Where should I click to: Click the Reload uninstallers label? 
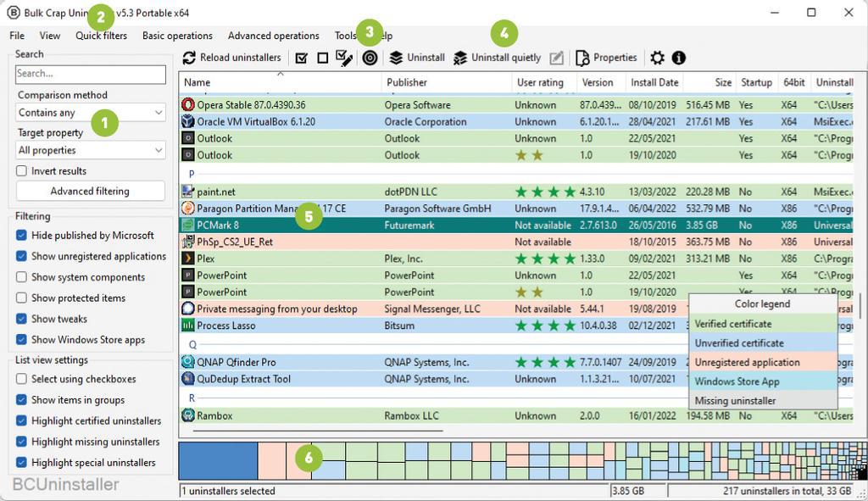pyautogui.click(x=240, y=58)
